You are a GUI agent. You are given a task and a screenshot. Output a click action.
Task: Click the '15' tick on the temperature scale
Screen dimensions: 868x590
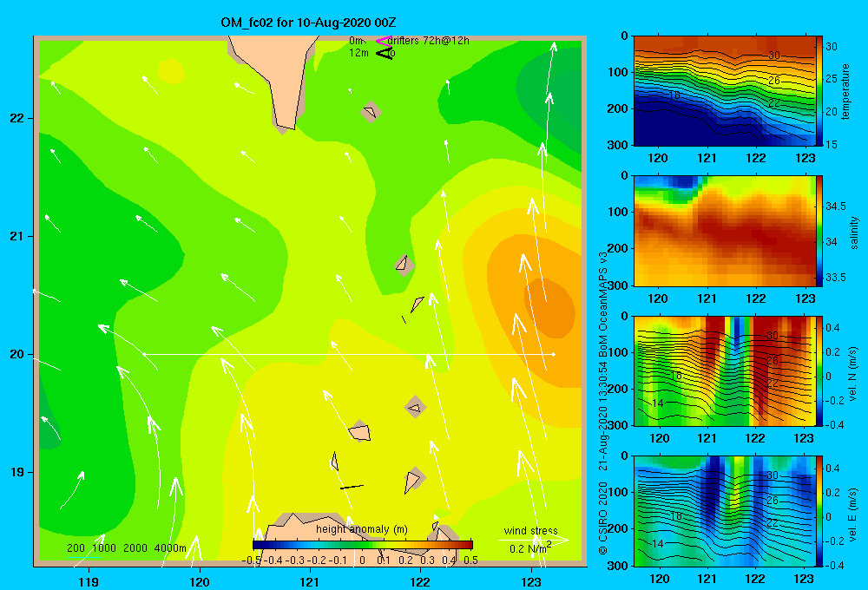[x=832, y=144]
